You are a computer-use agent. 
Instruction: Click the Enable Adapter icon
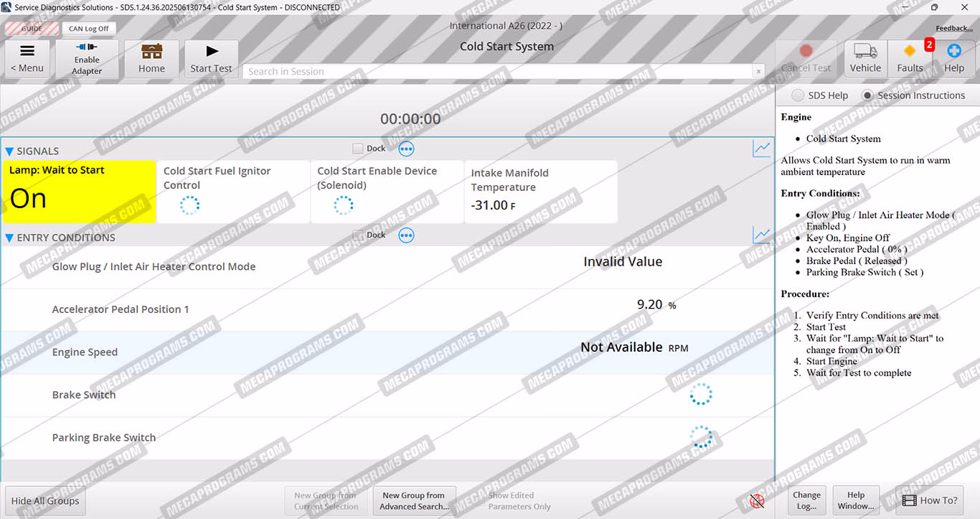click(87, 58)
